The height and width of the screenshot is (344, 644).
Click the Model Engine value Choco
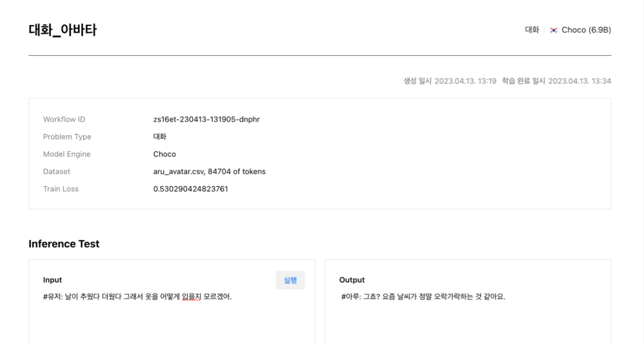point(165,154)
